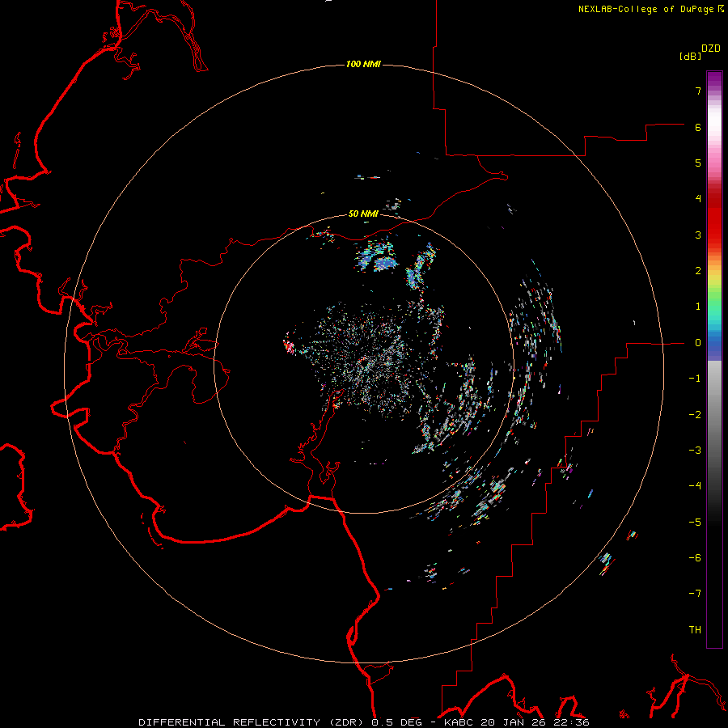Click the -1 value on the color scale
Screen dimensions: 728x728
click(695, 379)
